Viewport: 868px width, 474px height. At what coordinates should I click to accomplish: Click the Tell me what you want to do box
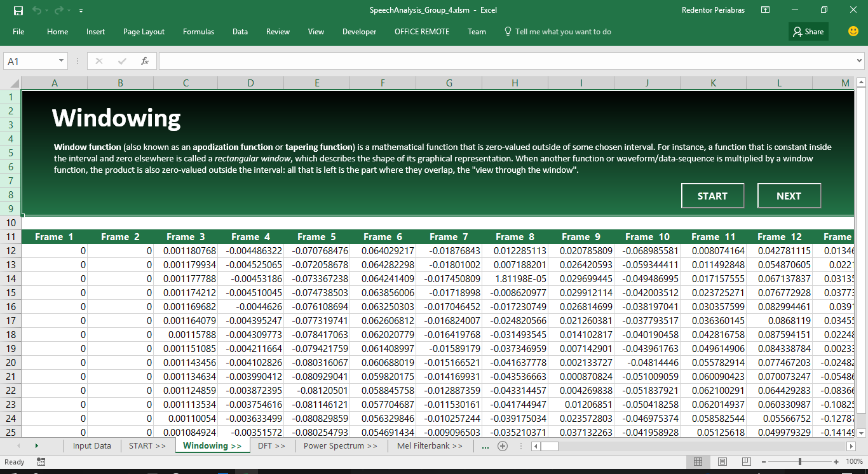[x=557, y=32]
